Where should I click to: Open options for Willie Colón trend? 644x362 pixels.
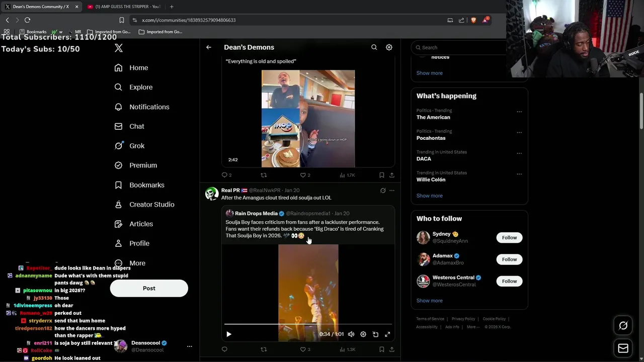coord(519,174)
